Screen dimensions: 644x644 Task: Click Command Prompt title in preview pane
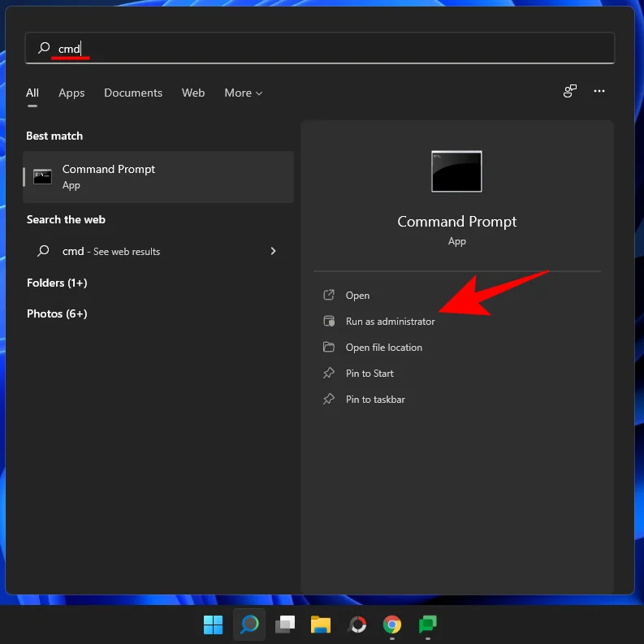click(456, 222)
